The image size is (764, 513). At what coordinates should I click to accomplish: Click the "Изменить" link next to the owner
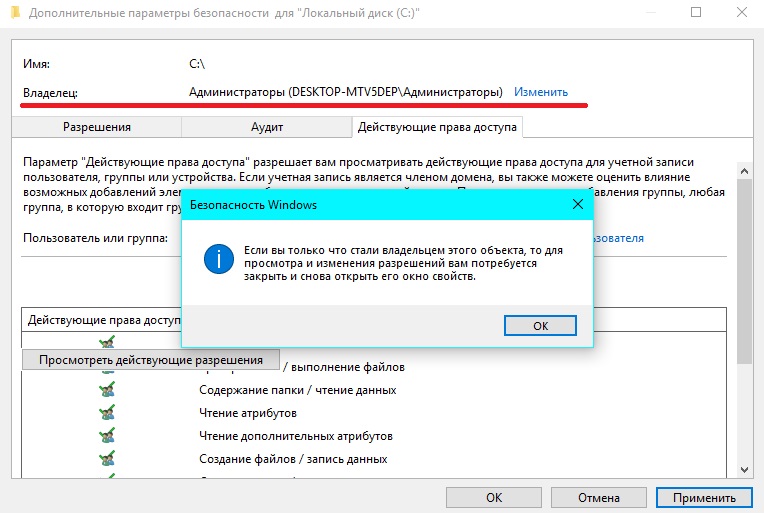coord(541,92)
